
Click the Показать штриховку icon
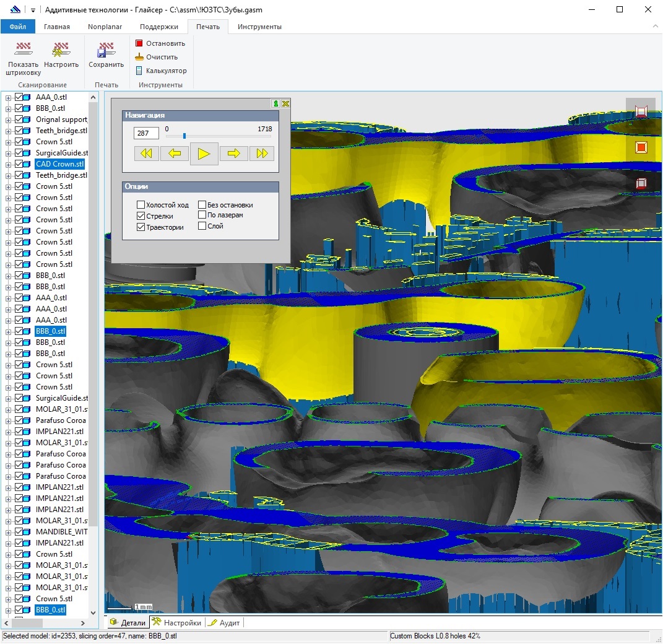coord(23,50)
